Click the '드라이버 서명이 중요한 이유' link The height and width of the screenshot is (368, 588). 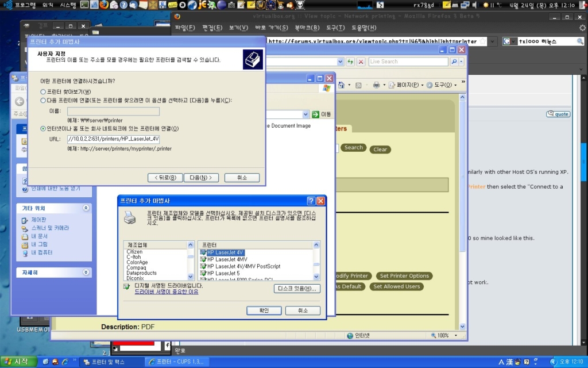coord(167,292)
